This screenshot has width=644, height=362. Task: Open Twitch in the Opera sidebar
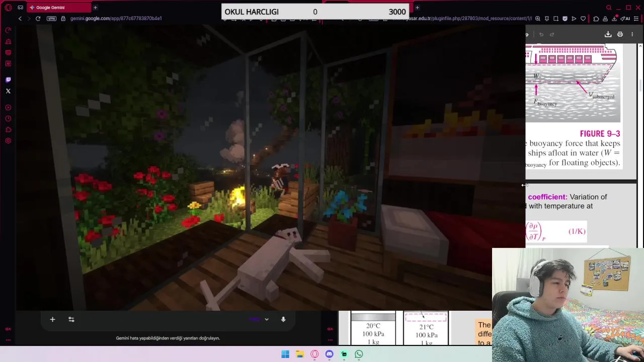click(8, 79)
